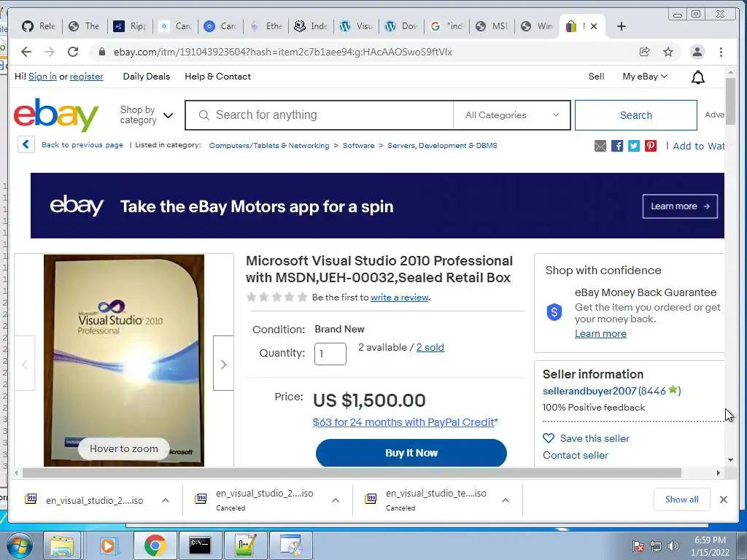This screenshot has width=747, height=560.
Task: Open options for the en_visual_studio_te download
Action: point(506,500)
